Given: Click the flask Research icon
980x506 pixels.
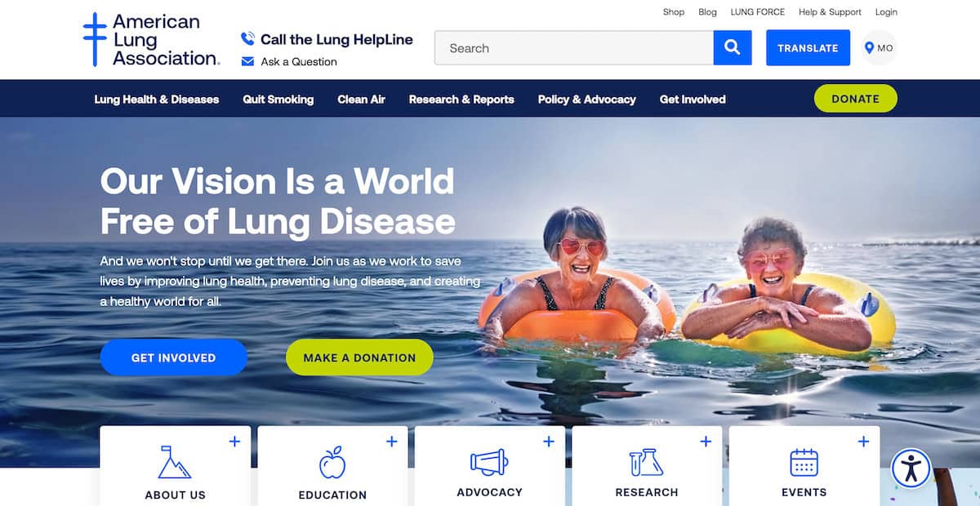Looking at the screenshot, I should click(646, 463).
